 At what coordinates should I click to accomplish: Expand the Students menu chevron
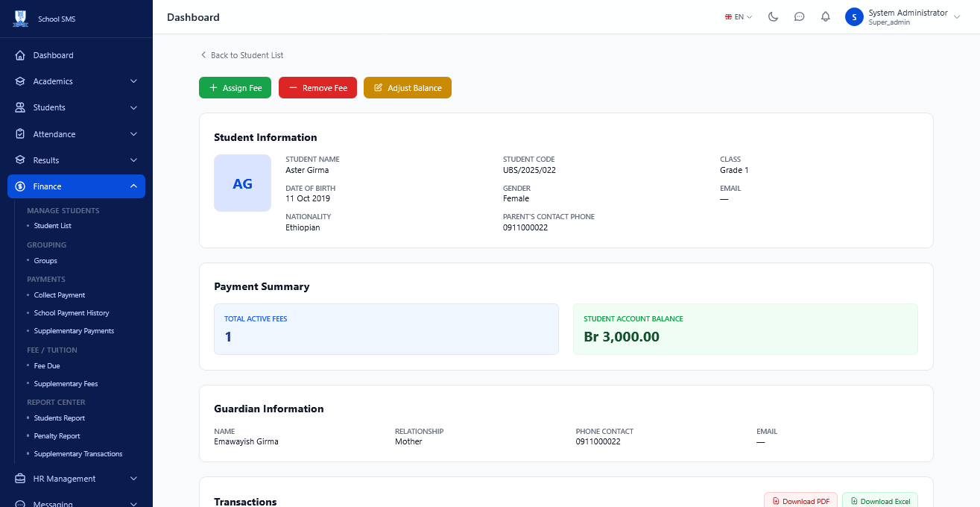pos(133,107)
